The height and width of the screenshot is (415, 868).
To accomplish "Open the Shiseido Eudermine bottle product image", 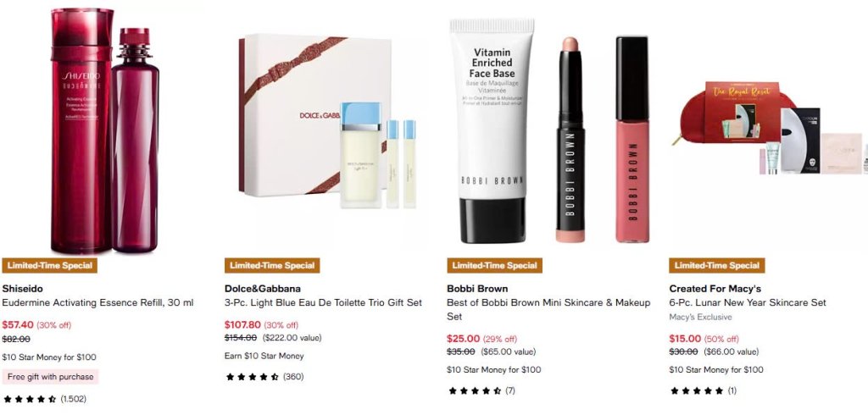I will [x=104, y=130].
